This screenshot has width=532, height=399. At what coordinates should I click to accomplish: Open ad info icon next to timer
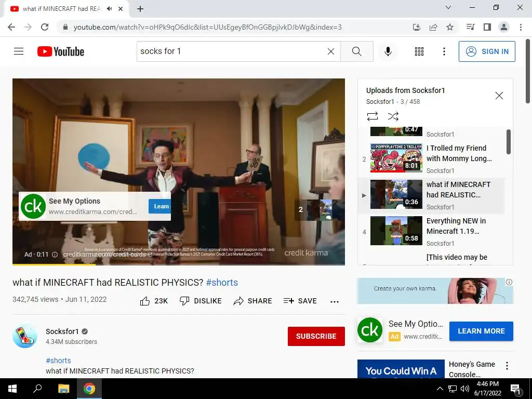(55, 255)
